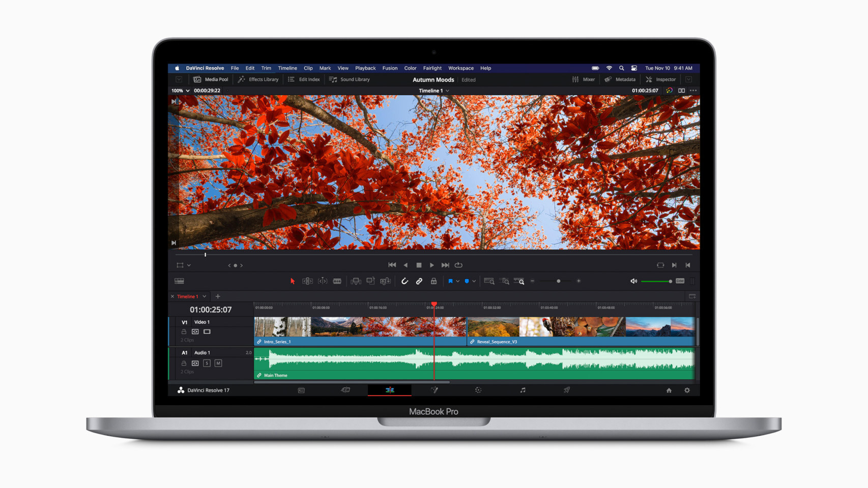
Task: Open the Playback menu
Action: pyautogui.click(x=365, y=68)
